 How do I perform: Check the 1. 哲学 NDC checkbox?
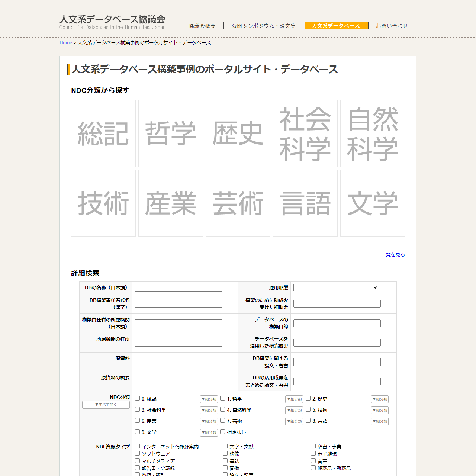pyautogui.click(x=223, y=398)
